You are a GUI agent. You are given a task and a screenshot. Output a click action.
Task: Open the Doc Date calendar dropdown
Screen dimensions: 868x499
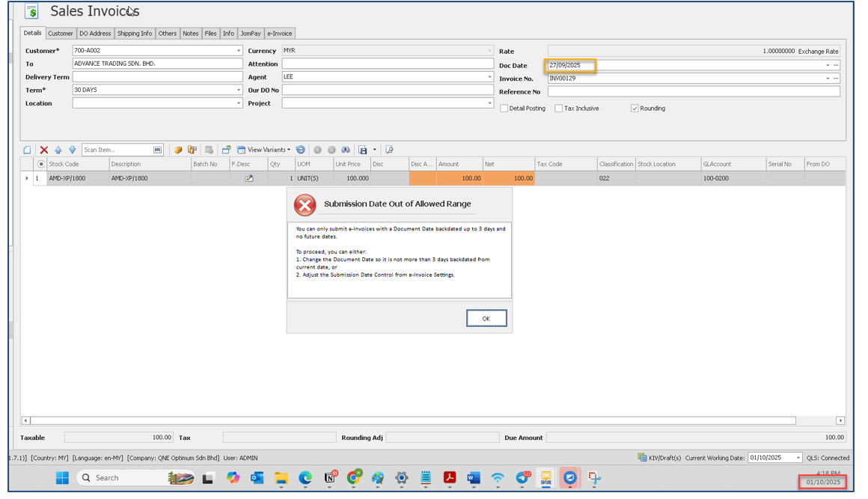pos(828,65)
